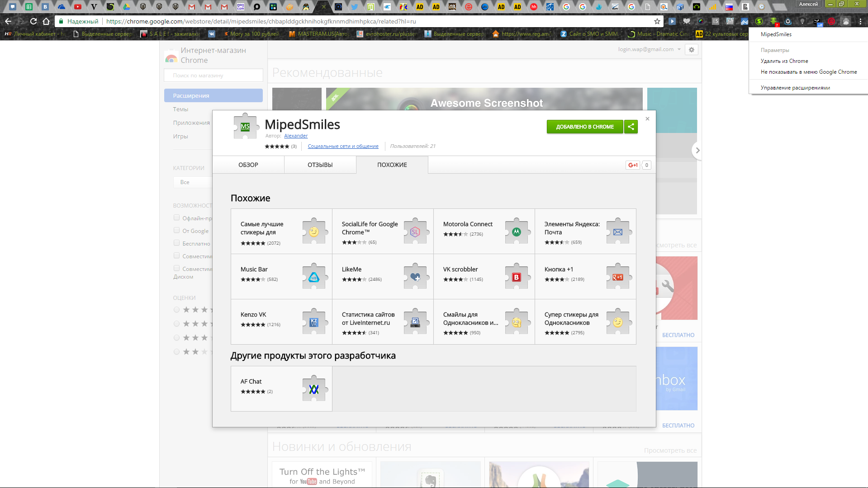Click the ES extension icon in toolbar
The width and height of the screenshot is (868, 488).
(716, 21)
